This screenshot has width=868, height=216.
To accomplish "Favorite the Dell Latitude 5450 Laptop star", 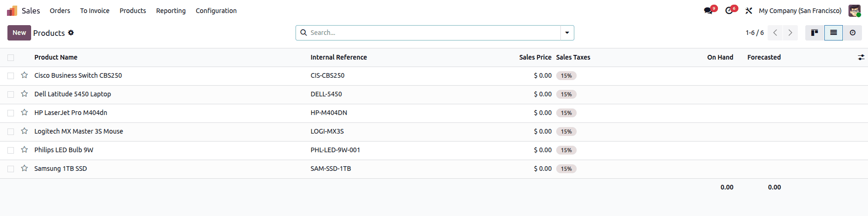I will coord(25,94).
